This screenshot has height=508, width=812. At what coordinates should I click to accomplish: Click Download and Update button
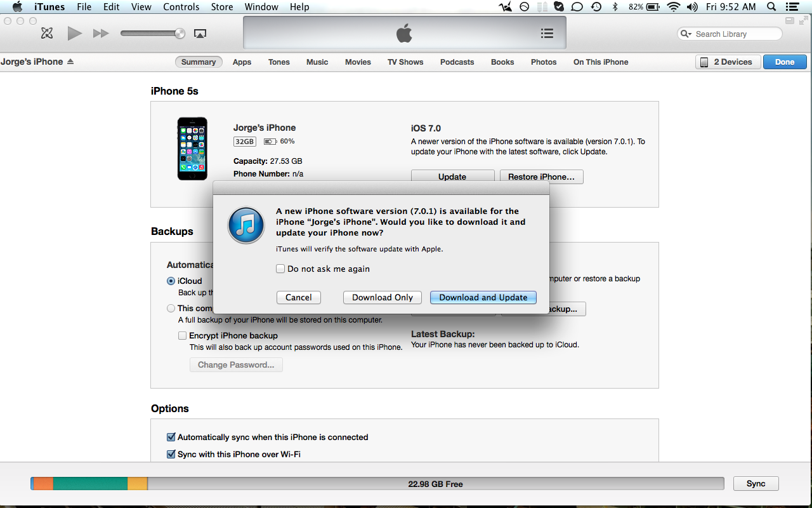pyautogui.click(x=483, y=297)
